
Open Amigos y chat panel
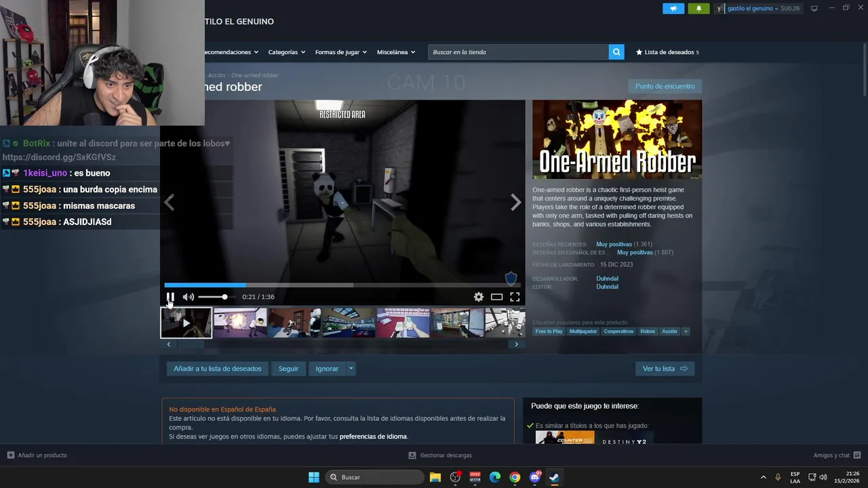(x=837, y=455)
